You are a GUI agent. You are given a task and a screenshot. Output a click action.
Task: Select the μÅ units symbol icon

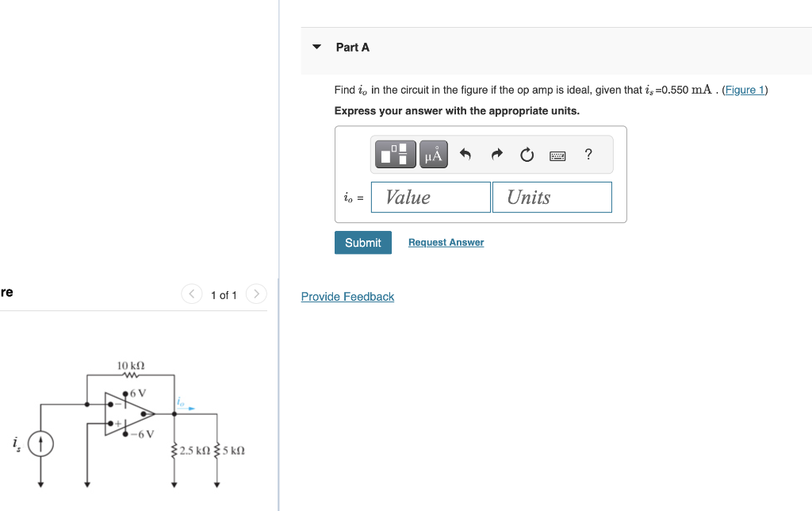coord(433,154)
